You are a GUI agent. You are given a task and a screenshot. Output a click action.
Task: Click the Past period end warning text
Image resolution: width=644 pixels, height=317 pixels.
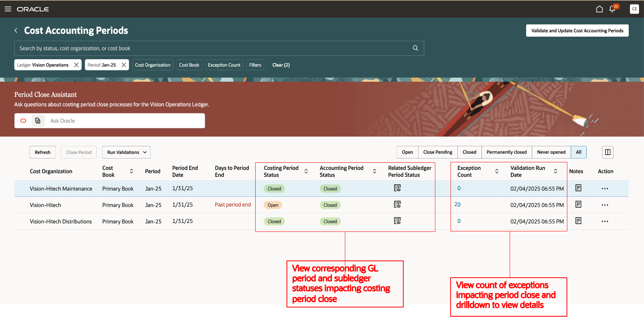coord(233,205)
